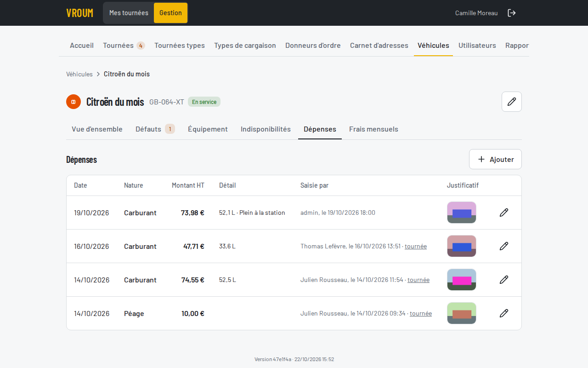Click the orange Citroën vehicle avatar icon
The image size is (588, 368).
click(x=73, y=102)
